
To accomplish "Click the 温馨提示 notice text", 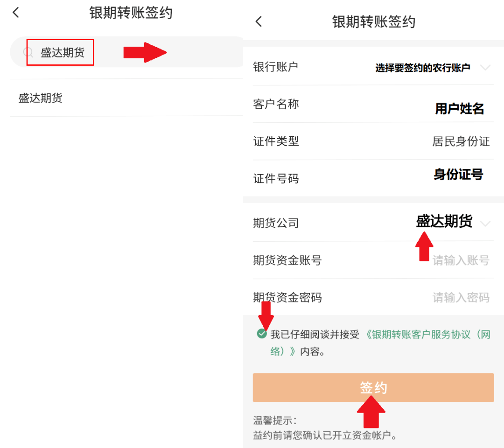I will pyautogui.click(x=275, y=420).
